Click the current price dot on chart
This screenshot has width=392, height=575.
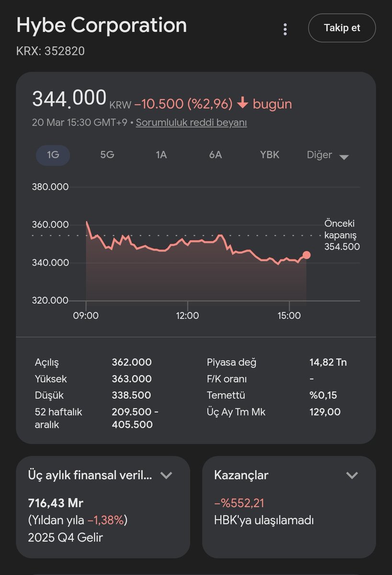[307, 255]
